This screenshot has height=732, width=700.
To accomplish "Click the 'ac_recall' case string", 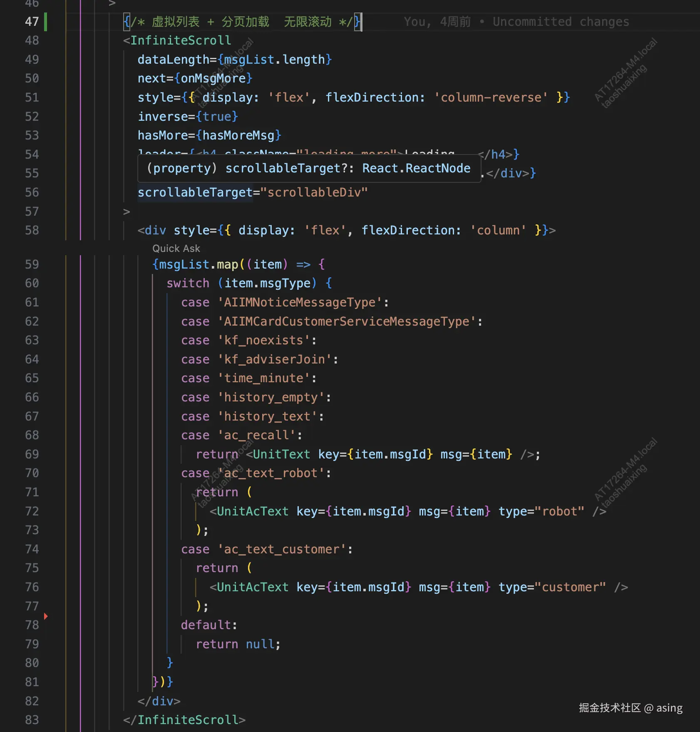I will [x=257, y=435].
